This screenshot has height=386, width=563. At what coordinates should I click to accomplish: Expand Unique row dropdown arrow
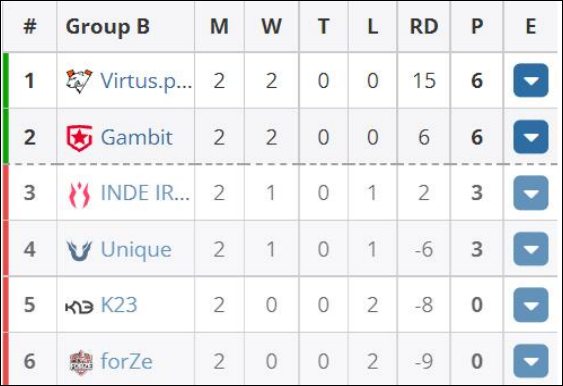[531, 249]
